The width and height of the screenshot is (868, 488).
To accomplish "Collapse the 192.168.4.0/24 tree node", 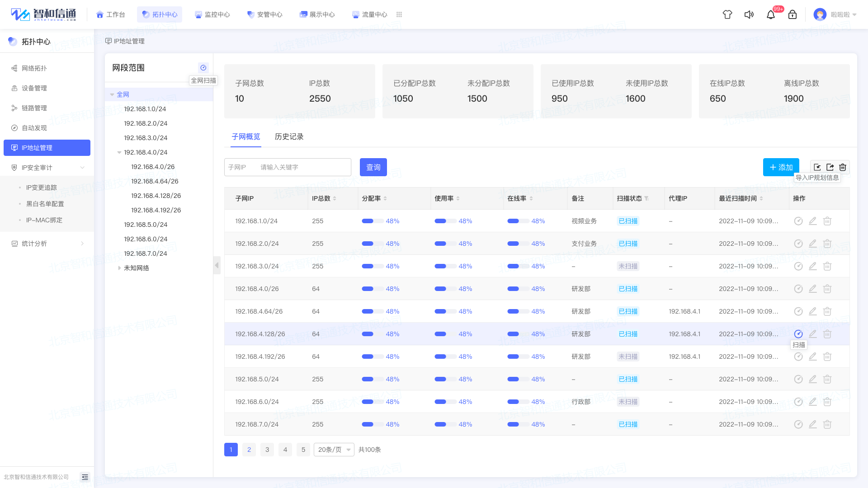I will pyautogui.click(x=119, y=152).
